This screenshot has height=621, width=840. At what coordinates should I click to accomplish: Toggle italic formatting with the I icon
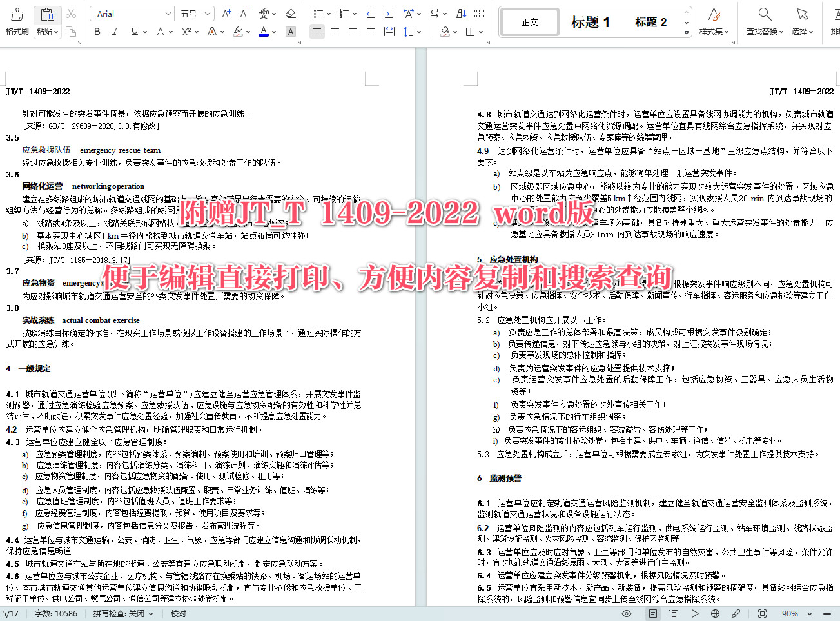pyautogui.click(x=115, y=31)
